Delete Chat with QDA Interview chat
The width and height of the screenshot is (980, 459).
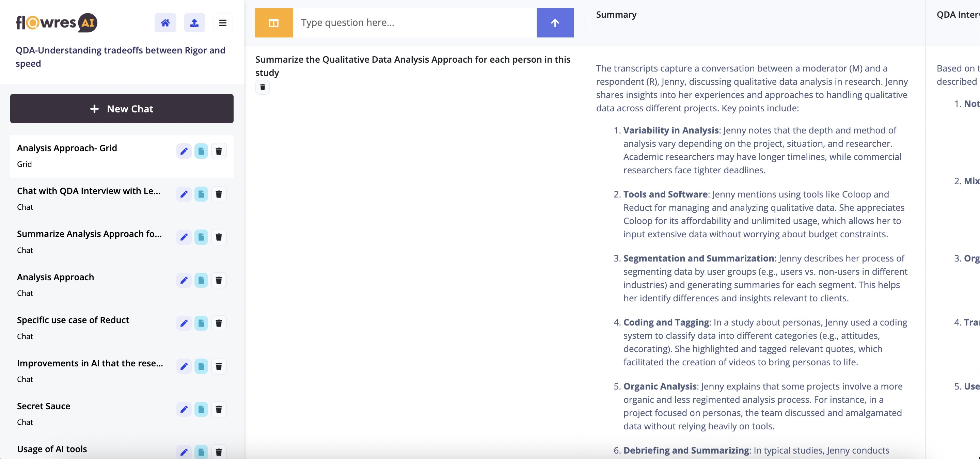tap(219, 194)
